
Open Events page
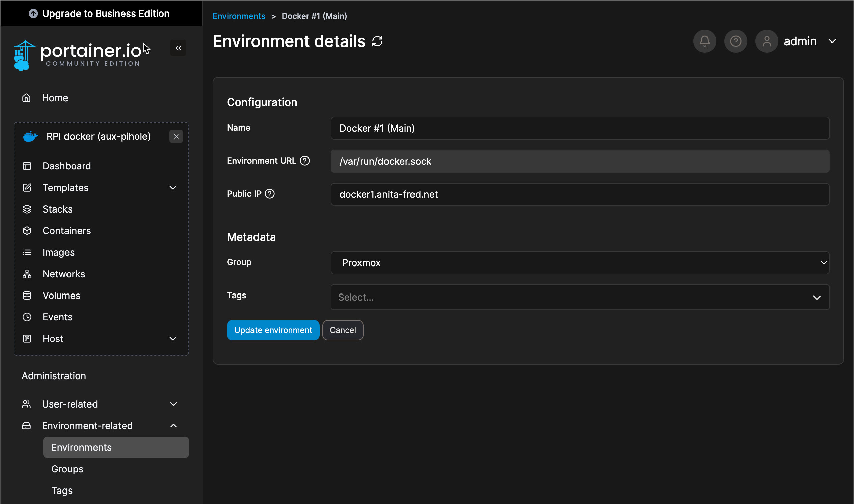click(57, 317)
